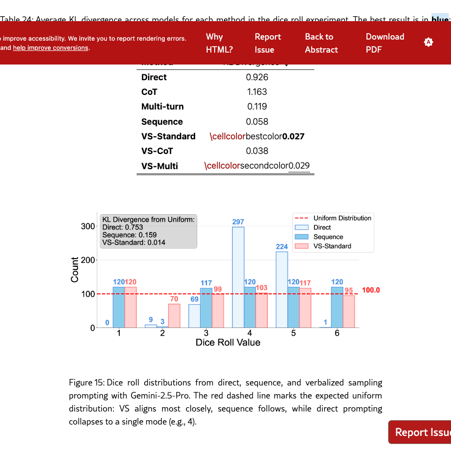Viewport: 451px width, 476px height.
Task: Click the VS-Standard pink legend swatch
Action: click(x=301, y=246)
